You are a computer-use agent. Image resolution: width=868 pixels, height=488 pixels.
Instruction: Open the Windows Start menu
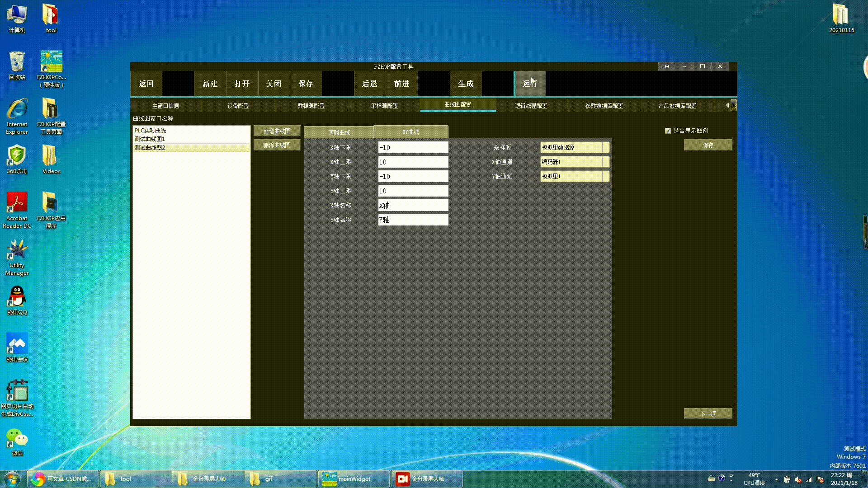tap(12, 479)
